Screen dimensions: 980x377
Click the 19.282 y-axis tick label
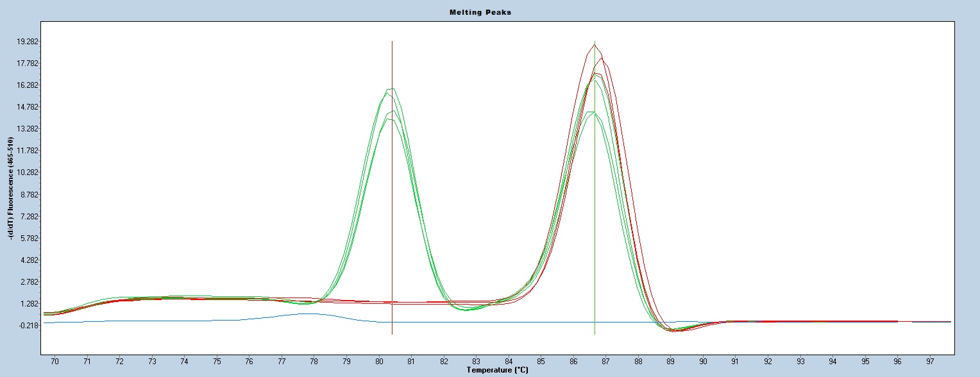tap(28, 42)
